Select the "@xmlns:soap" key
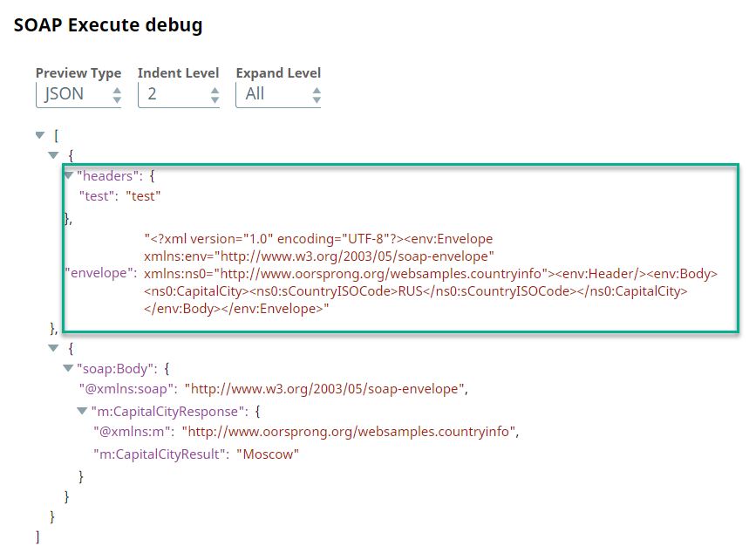 click(x=129, y=389)
